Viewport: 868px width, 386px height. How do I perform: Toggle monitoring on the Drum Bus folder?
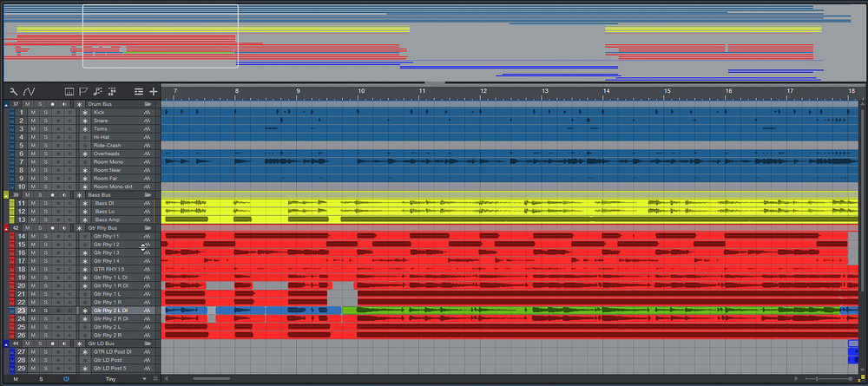tap(64, 104)
